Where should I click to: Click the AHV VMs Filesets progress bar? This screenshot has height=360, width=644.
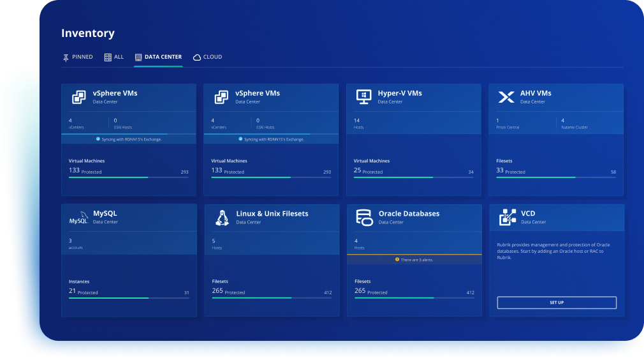click(x=556, y=177)
